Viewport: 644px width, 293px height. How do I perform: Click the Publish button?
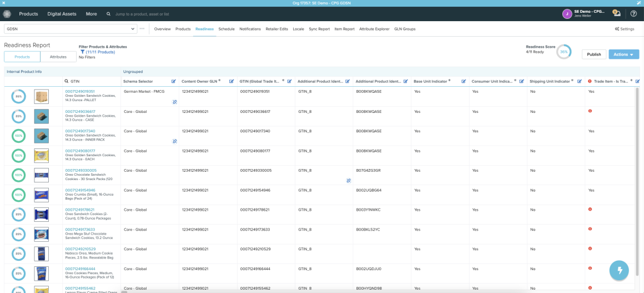pyautogui.click(x=594, y=54)
